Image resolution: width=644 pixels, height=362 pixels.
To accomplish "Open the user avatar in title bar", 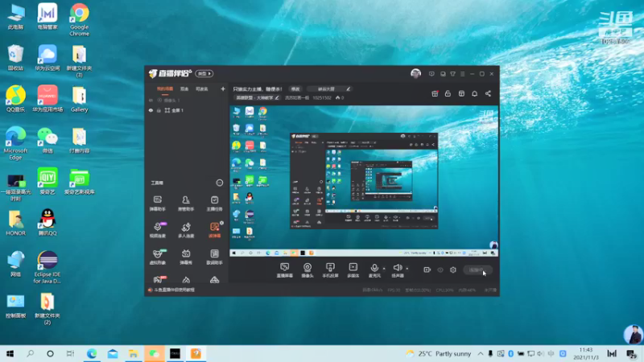I will [415, 74].
